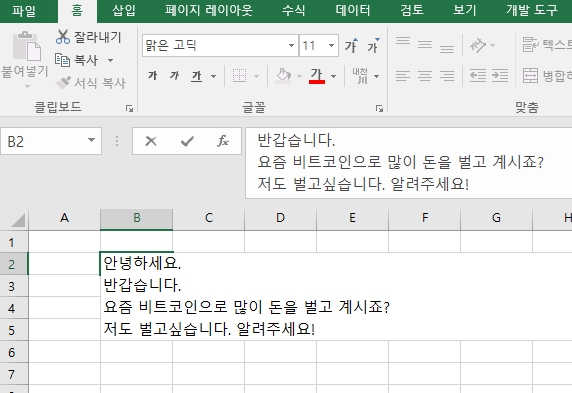Click the align right icon
572x393 pixels.
(x=447, y=76)
